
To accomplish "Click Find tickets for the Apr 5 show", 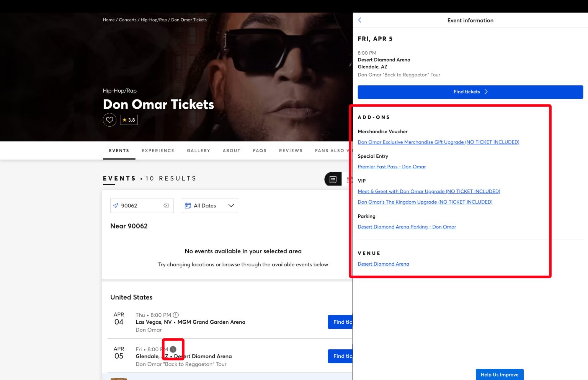I will [x=470, y=92].
